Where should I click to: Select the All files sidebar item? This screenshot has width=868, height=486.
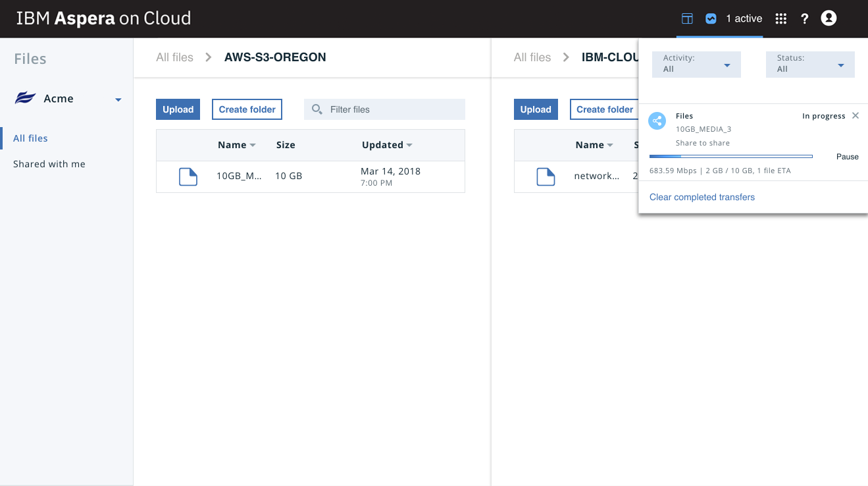(31, 138)
